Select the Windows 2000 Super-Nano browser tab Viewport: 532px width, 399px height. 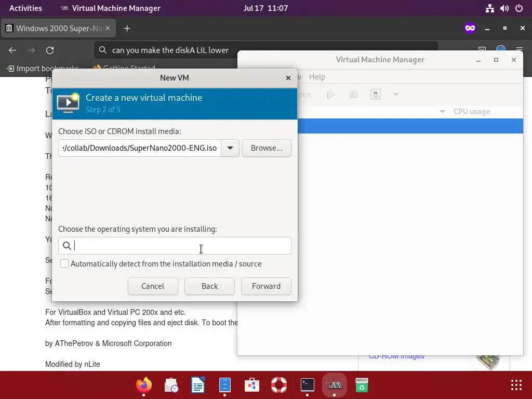pos(58,28)
